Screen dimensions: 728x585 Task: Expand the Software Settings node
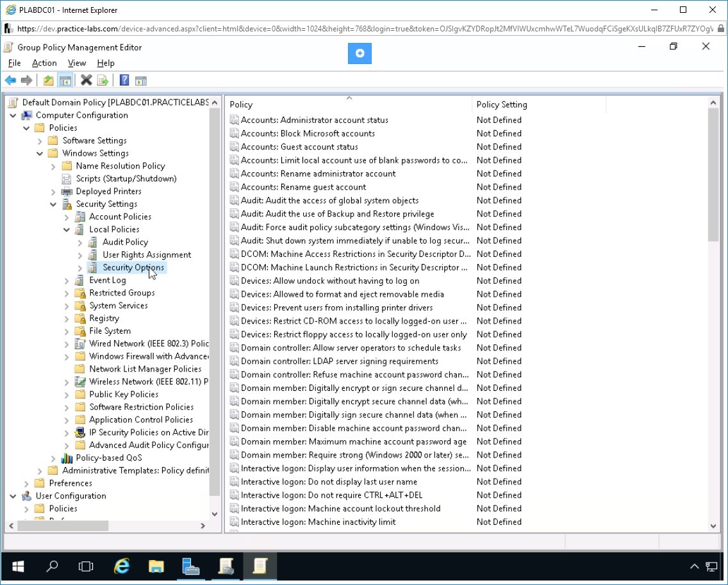coord(40,141)
